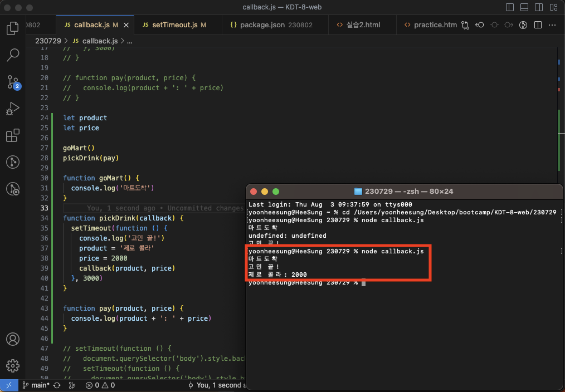Toggle primary side bar layout icon

pos(510,7)
